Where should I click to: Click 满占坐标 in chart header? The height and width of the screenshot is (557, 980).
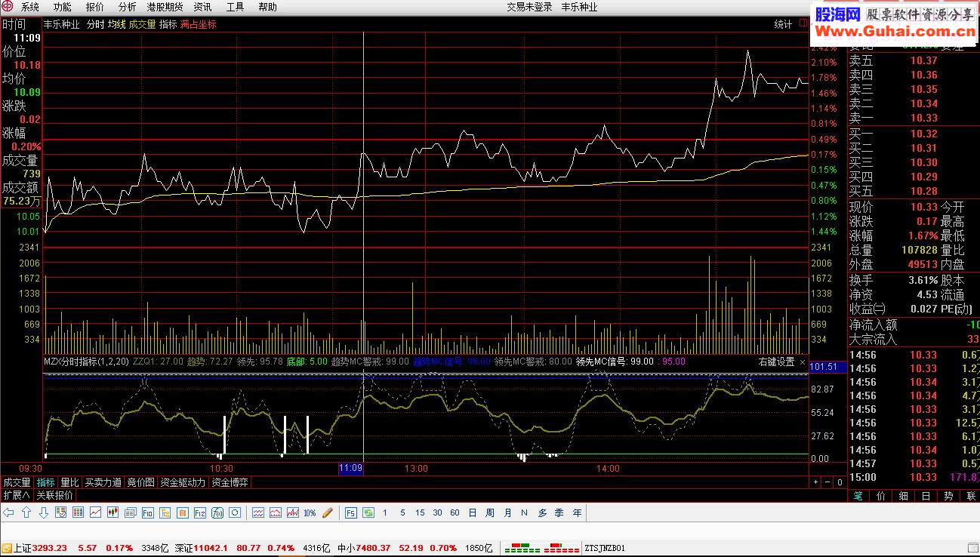(x=198, y=24)
